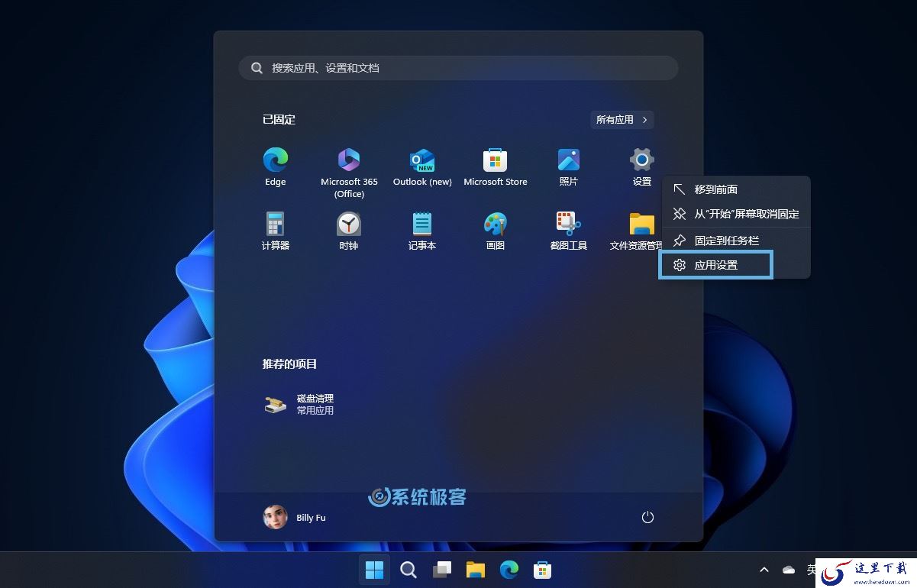Click the 推荐的项目 heading text
The image size is (917, 588).
(289, 364)
